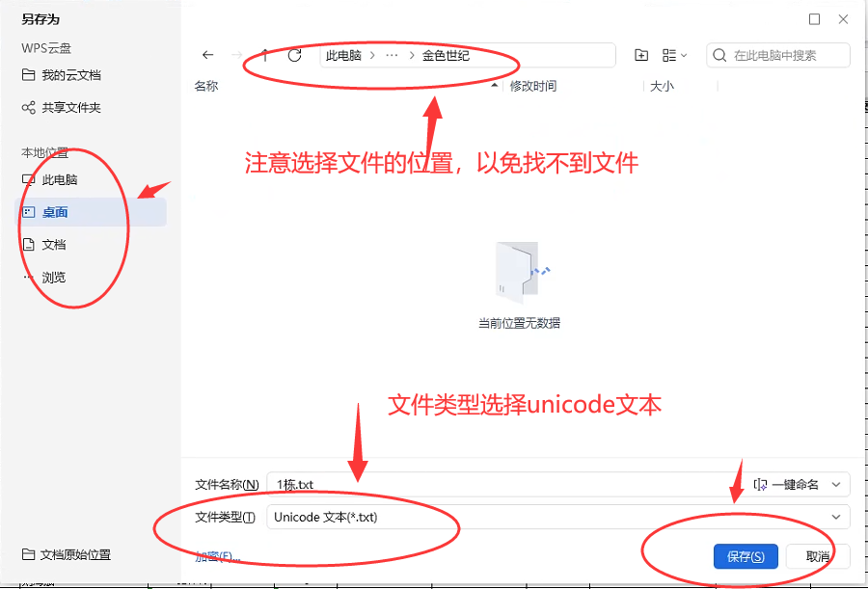Open the 文档 folder location
Viewport: 868px width, 589px height.
(x=54, y=245)
